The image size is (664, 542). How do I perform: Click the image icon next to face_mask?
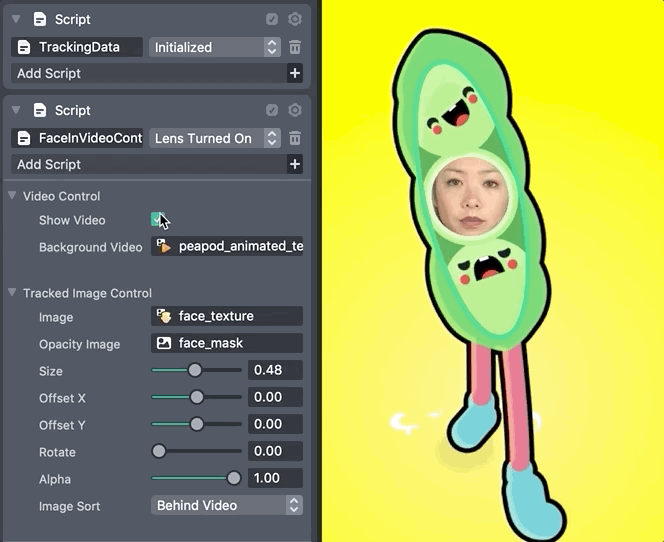pyautogui.click(x=164, y=343)
